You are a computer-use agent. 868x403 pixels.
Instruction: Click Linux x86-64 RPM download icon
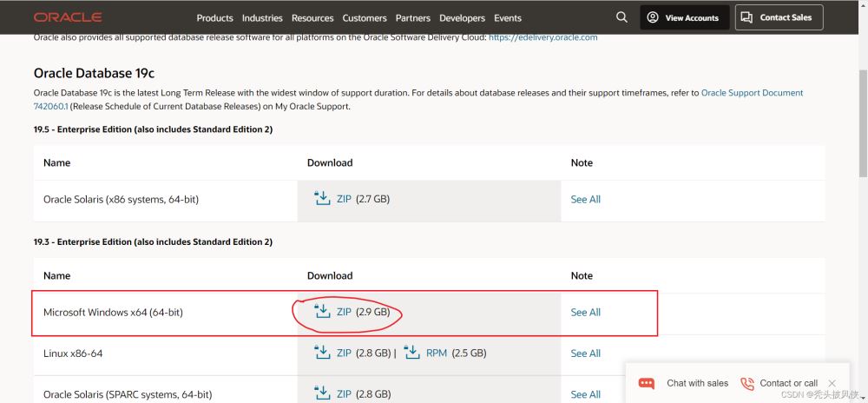click(x=411, y=353)
